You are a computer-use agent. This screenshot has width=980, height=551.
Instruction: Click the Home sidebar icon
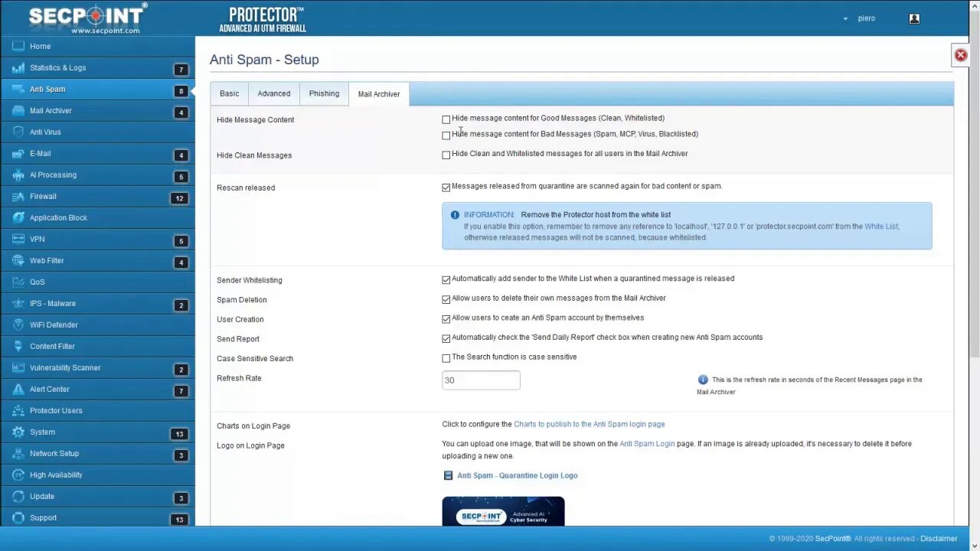pyautogui.click(x=18, y=46)
